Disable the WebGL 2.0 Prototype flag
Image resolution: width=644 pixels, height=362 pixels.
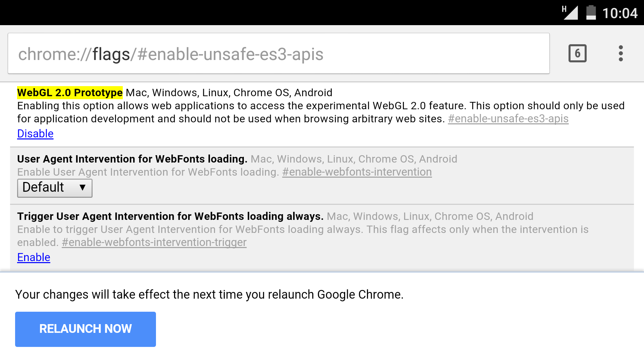pyautogui.click(x=35, y=134)
